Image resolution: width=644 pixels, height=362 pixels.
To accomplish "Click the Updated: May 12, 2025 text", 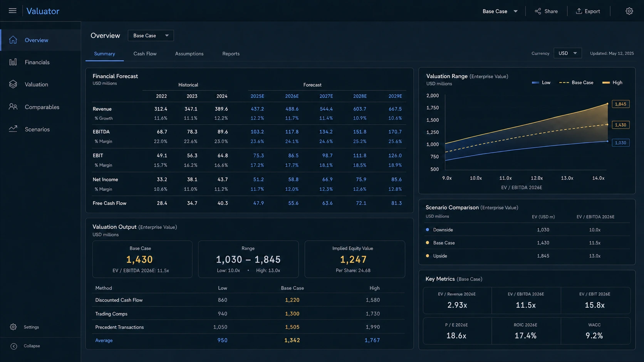I will pyautogui.click(x=612, y=53).
